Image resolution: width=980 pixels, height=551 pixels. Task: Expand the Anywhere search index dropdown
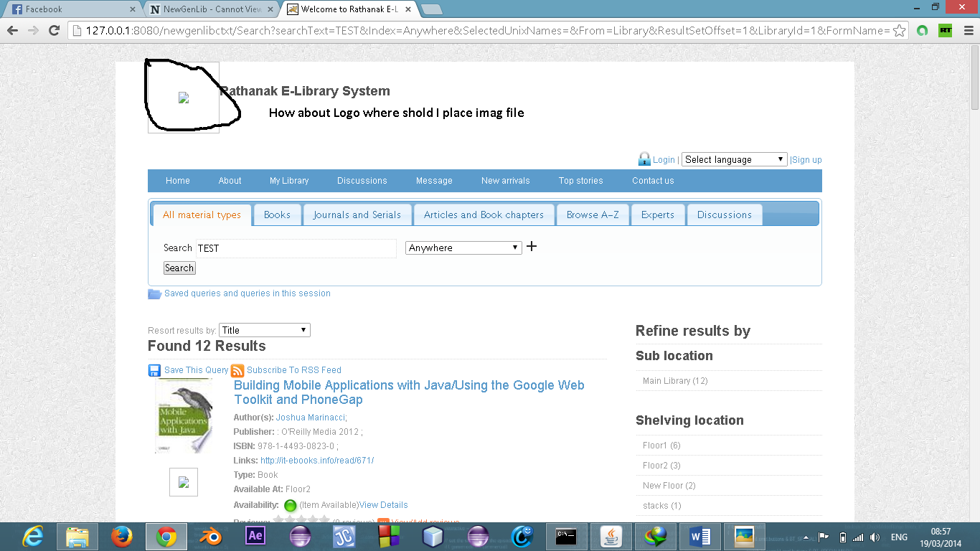tap(463, 248)
